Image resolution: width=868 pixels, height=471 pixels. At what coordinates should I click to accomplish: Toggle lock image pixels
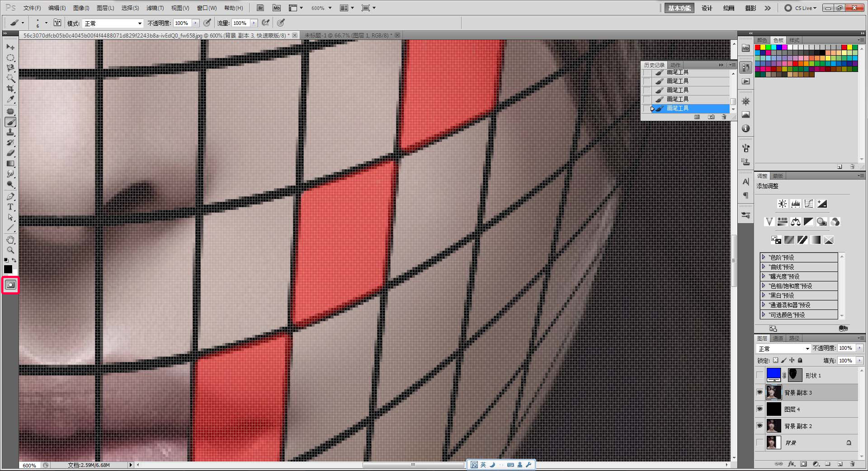(x=783, y=360)
